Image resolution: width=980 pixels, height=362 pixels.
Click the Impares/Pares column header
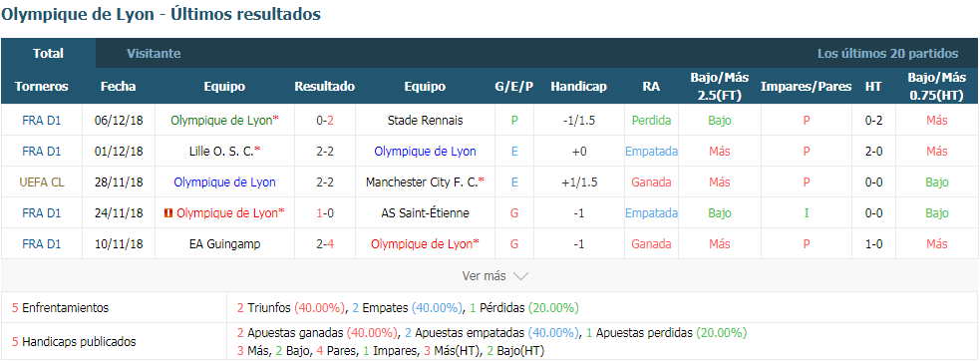[x=807, y=87]
